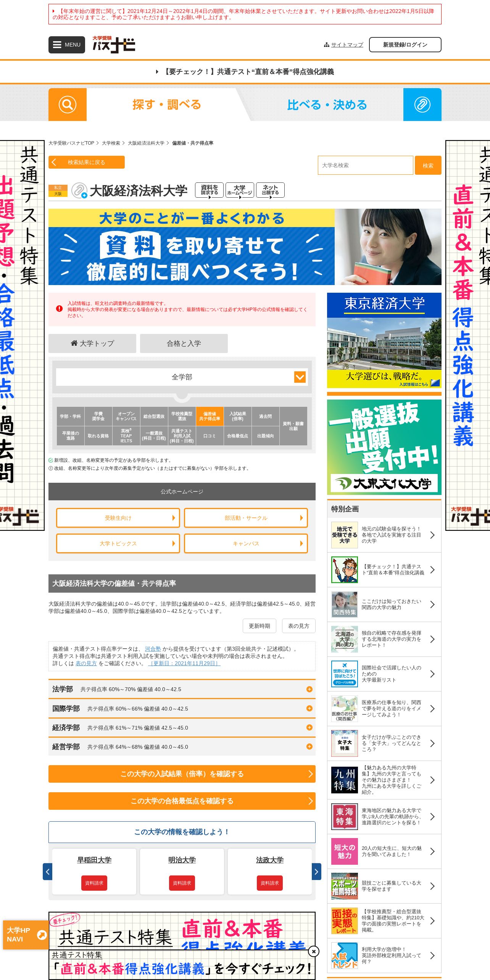Screen dimensions: 490x980
Task: Select 資料・願書出願 menu cell
Action: pyautogui.click(x=293, y=426)
